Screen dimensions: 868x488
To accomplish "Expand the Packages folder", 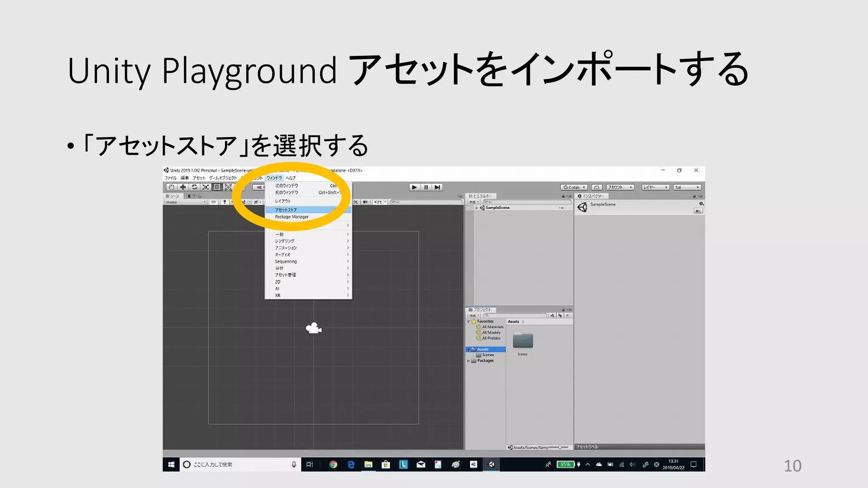I will pos(468,361).
